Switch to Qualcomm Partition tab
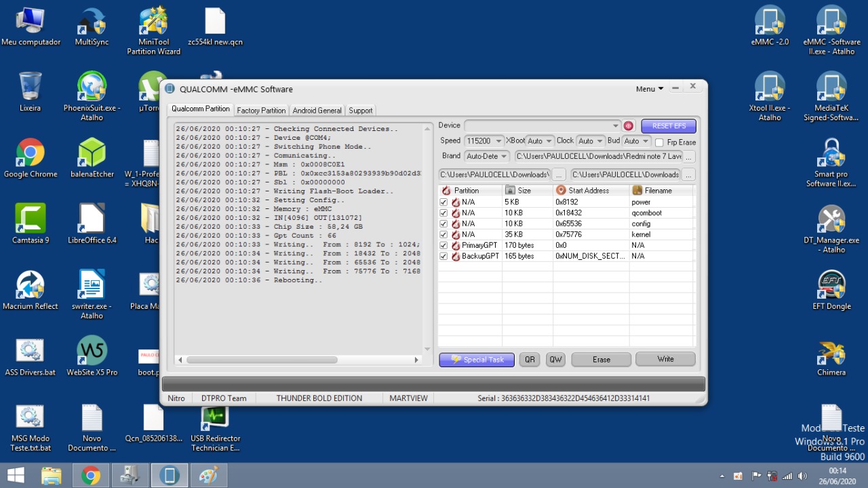Image resolution: width=868 pixels, height=488 pixels. [200, 109]
